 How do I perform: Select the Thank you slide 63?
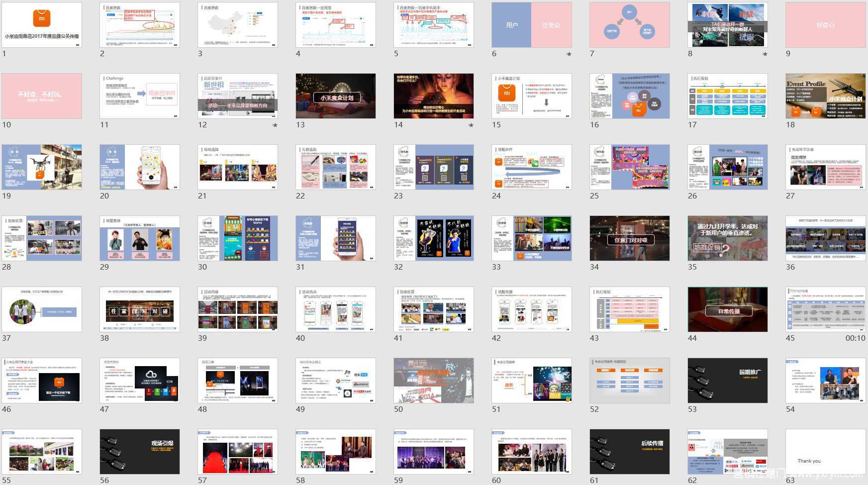pos(826,452)
